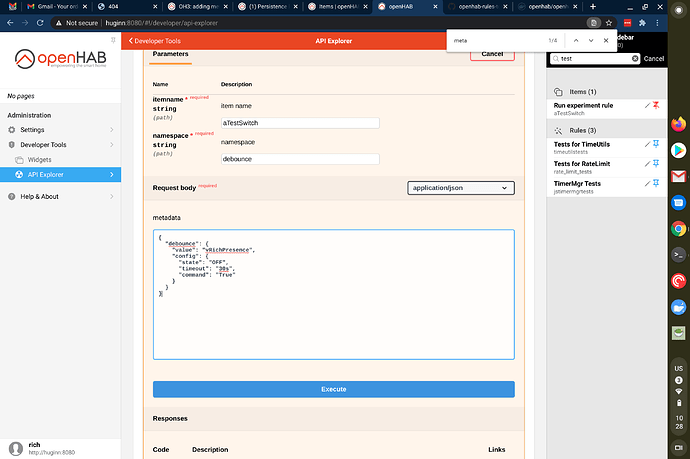Select API Explorer sidebar entry
This screenshot has height=459, width=690.
point(60,175)
